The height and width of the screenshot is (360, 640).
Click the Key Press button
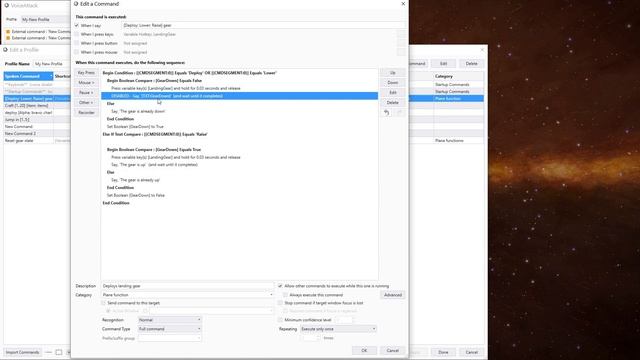86,73
